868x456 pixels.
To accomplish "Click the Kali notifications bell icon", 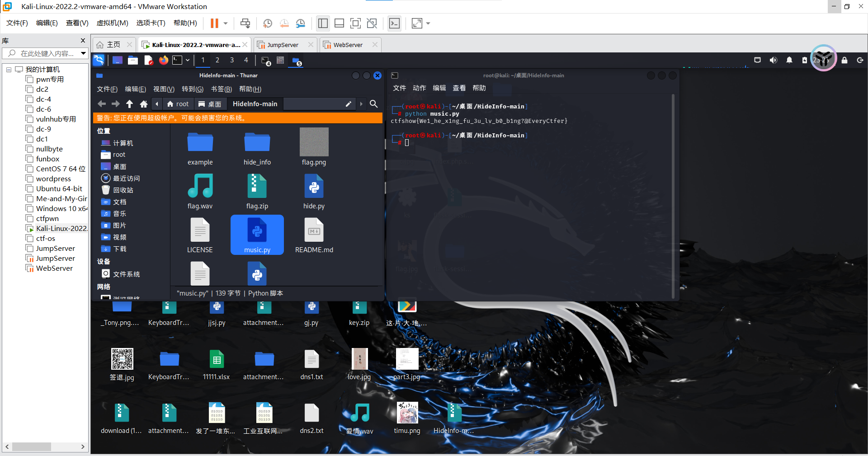I will pyautogui.click(x=789, y=60).
